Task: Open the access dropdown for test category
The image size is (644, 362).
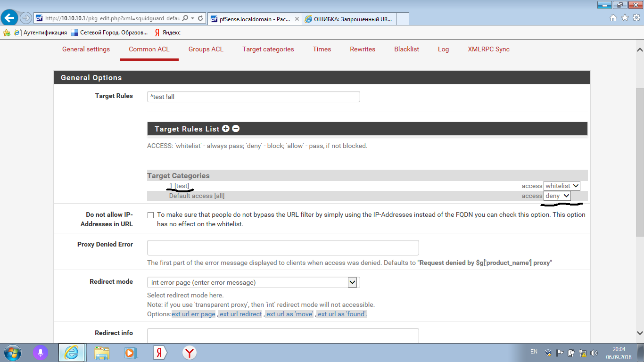Action: coord(561,186)
